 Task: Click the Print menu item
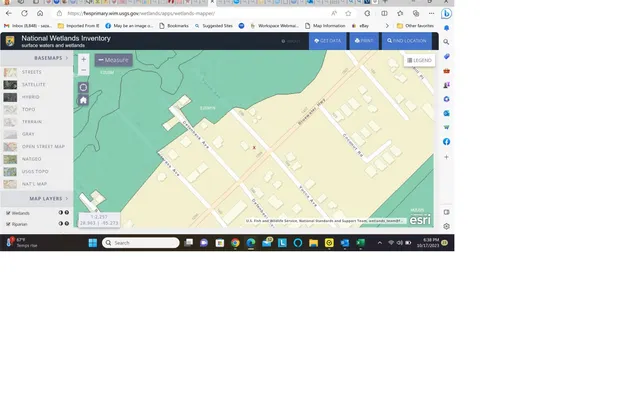[362, 41]
